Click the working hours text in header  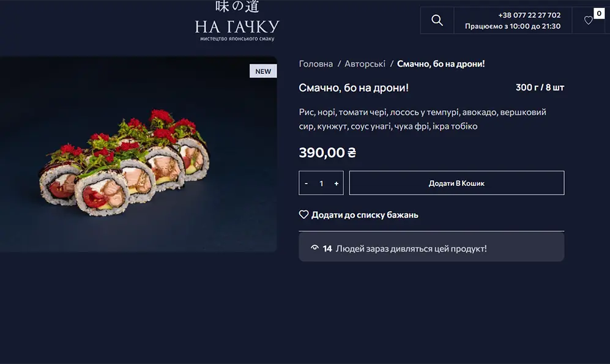(x=513, y=26)
